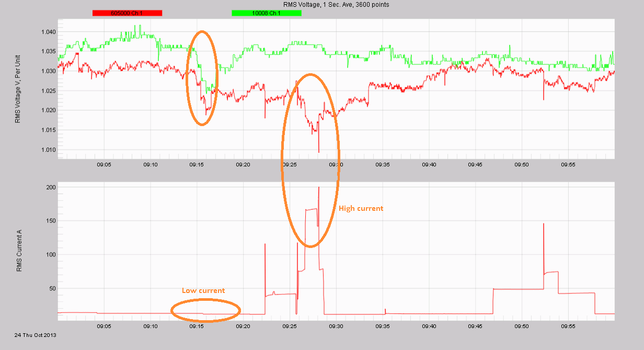Select the 'Low current' annotation label
Image resolution: width=644 pixels, height=350 pixels.
click(203, 290)
